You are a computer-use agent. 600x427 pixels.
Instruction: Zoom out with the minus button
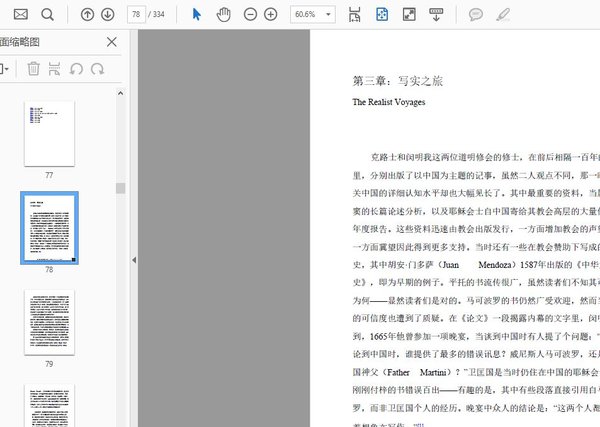247,15
